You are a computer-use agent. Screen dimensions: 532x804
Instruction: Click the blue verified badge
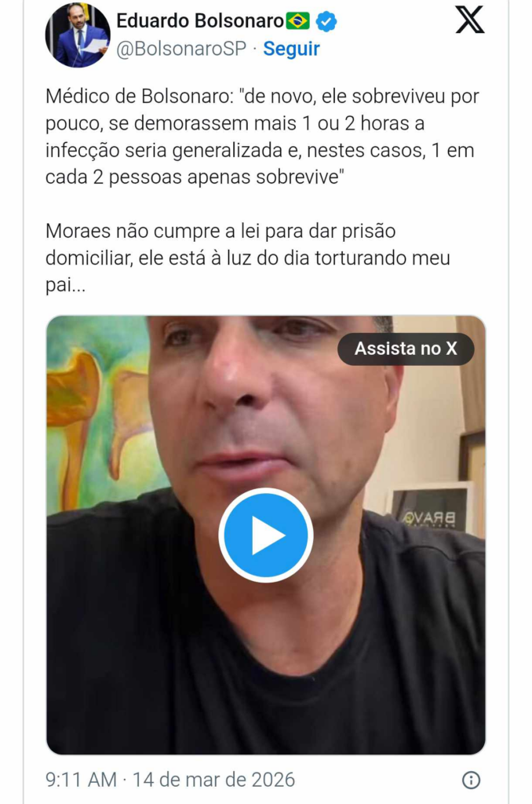pyautogui.click(x=326, y=21)
